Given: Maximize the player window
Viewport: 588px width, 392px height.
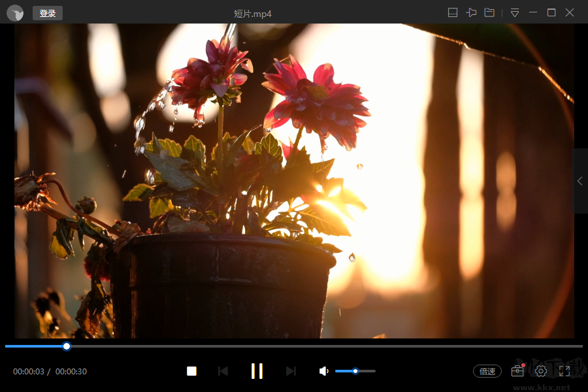Looking at the screenshot, I should pos(551,13).
